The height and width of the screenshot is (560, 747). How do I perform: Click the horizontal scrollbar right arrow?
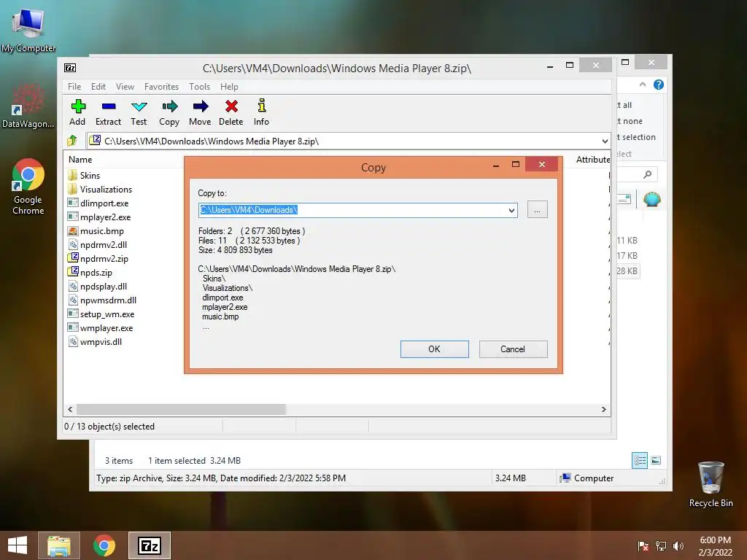pyautogui.click(x=603, y=410)
